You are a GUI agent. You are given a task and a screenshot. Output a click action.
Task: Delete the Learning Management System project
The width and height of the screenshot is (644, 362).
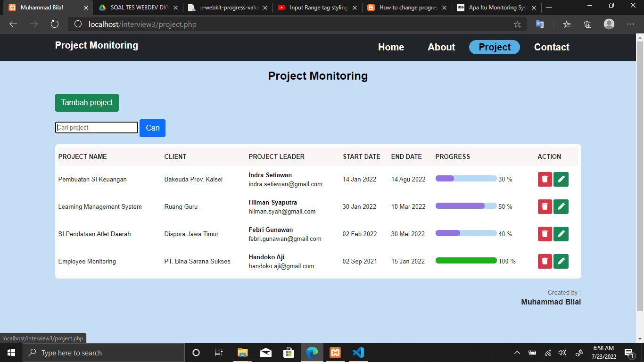click(545, 206)
